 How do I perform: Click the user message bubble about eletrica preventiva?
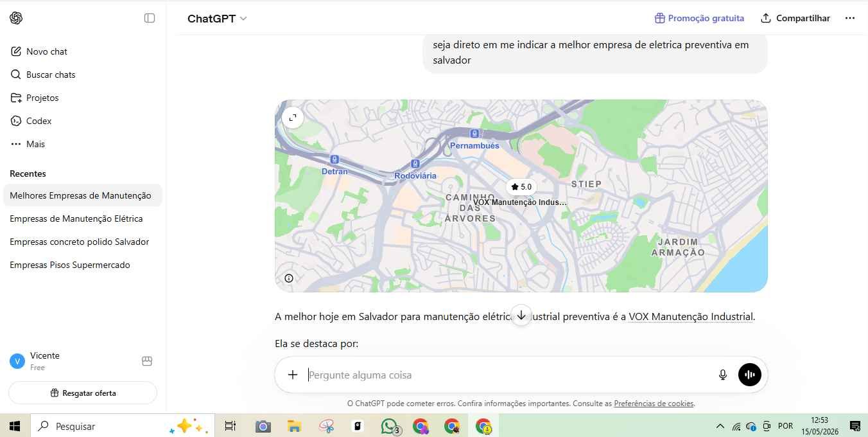pos(595,53)
